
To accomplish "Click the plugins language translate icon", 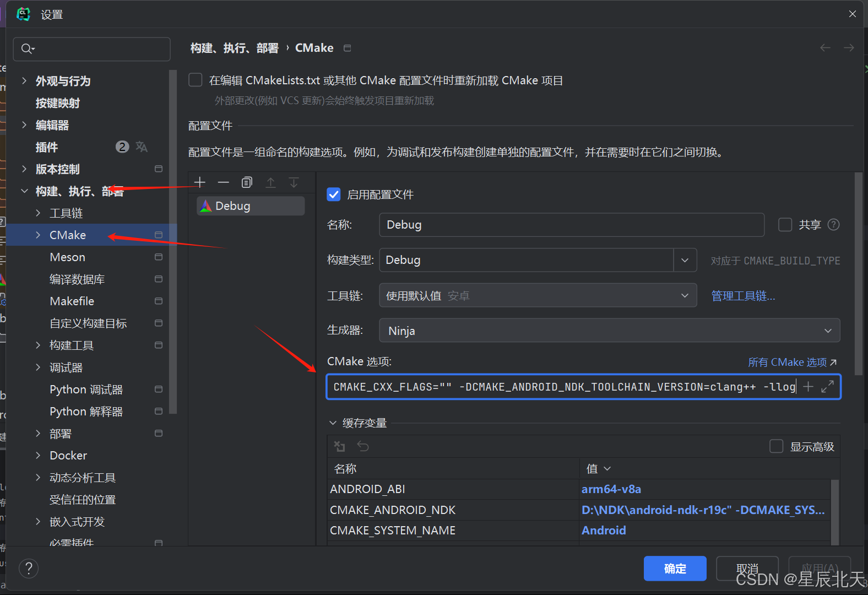I will click(142, 147).
